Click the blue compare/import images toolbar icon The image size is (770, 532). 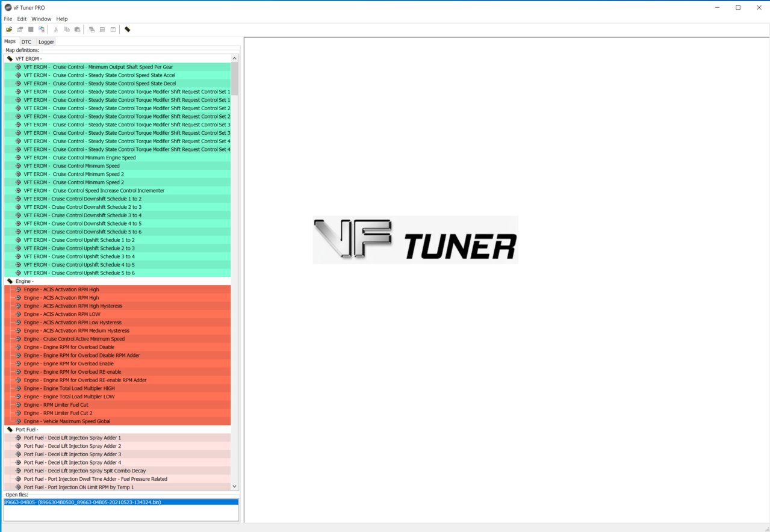(42, 29)
